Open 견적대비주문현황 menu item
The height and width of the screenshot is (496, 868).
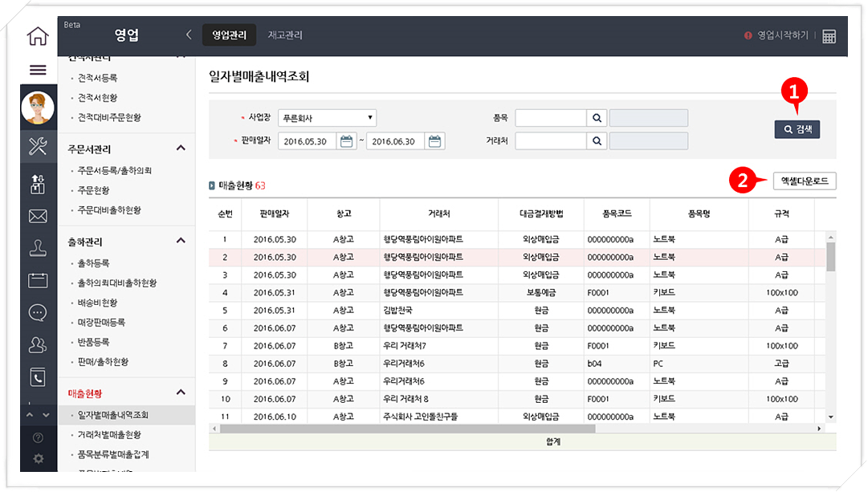click(x=109, y=117)
